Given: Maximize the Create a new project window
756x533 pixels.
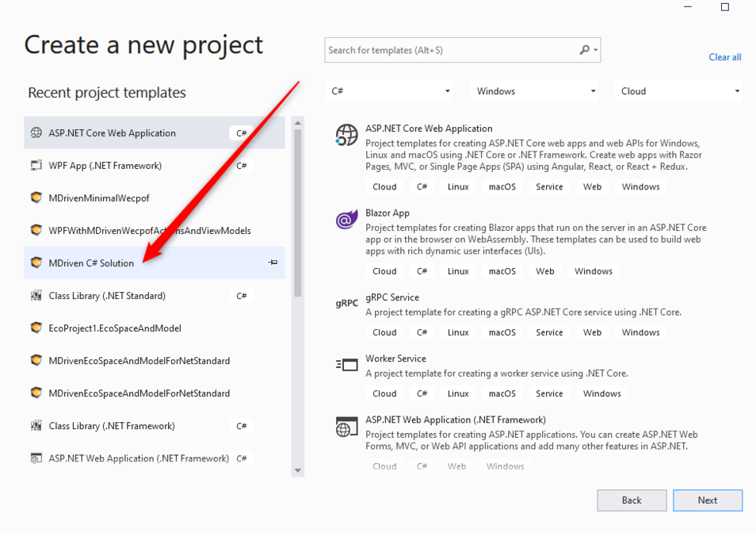Looking at the screenshot, I should click(x=724, y=7).
